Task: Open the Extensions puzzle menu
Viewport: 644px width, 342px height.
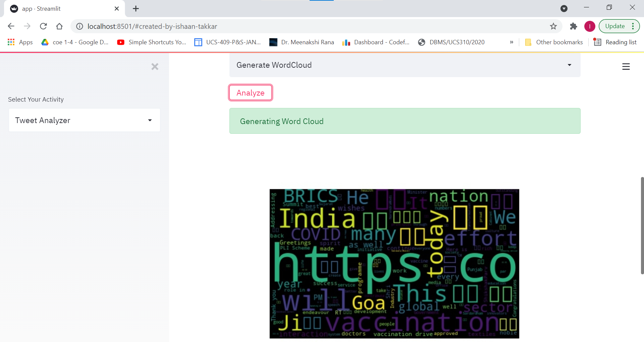Action: point(574,26)
